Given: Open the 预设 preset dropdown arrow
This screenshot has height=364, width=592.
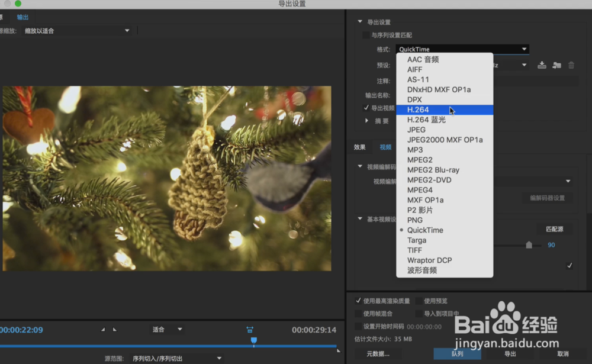Looking at the screenshot, I should pos(524,65).
